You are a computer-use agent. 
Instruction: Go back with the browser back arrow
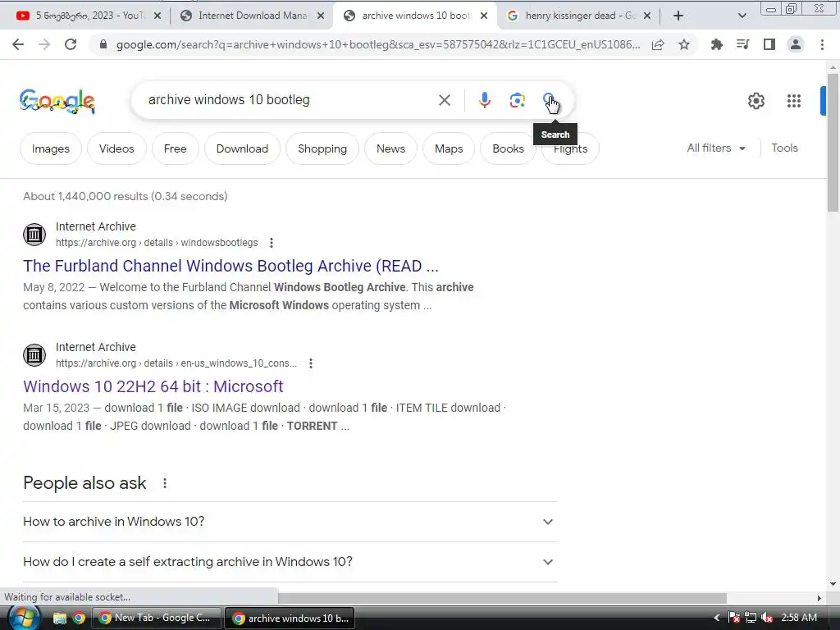tap(18, 44)
